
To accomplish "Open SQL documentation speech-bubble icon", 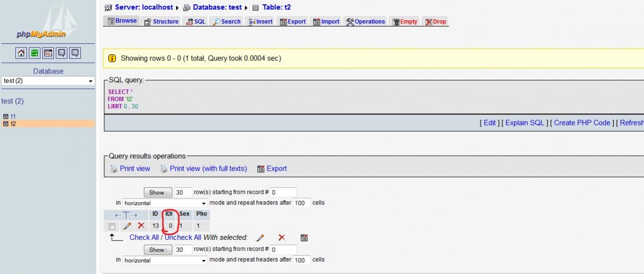I will click(75, 53).
